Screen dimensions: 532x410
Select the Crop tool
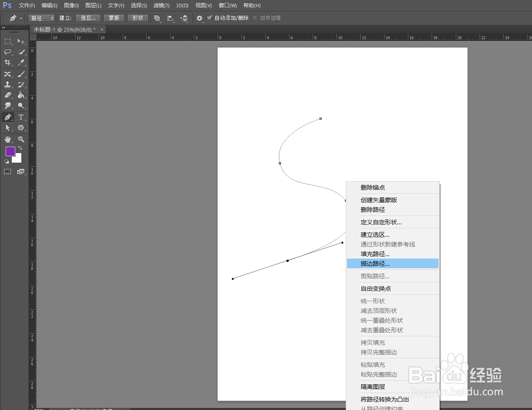tap(8, 62)
